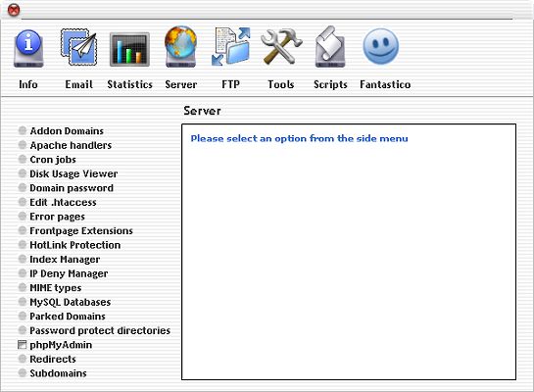Switch to the FTP tab label
534x392 pixels.
tap(231, 84)
